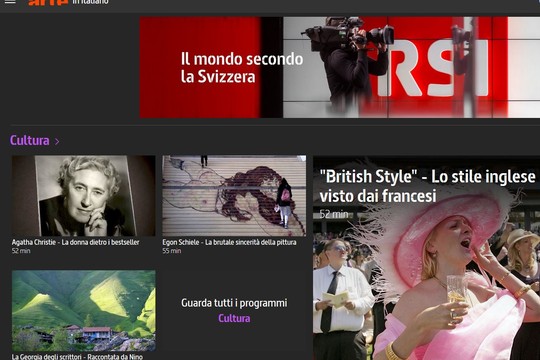Follow the purple Cultura link below programs

(234, 318)
